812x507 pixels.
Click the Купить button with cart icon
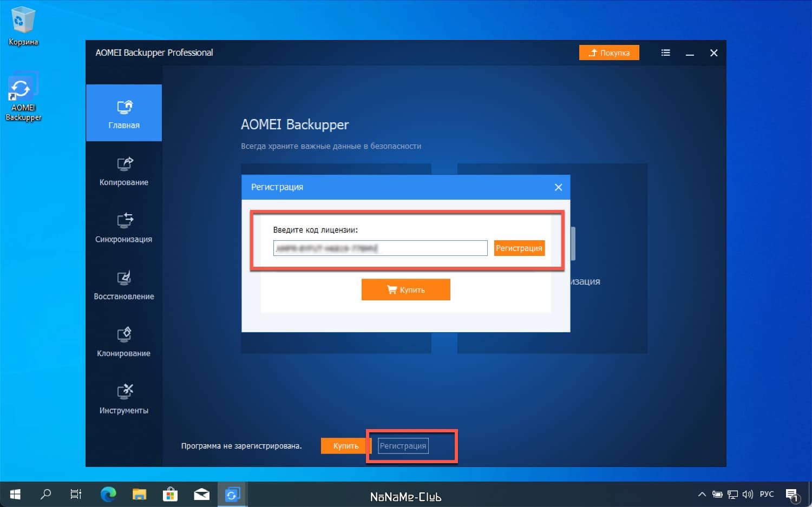coord(406,290)
